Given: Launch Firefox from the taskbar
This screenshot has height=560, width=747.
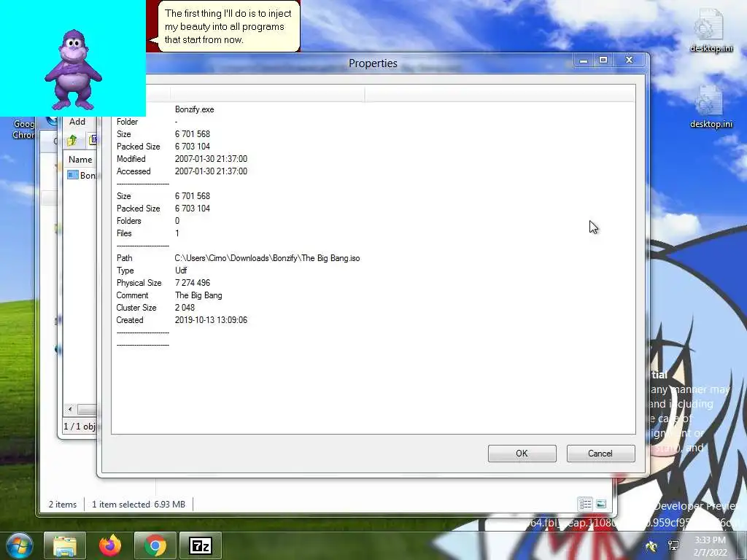Looking at the screenshot, I should [x=110, y=545].
